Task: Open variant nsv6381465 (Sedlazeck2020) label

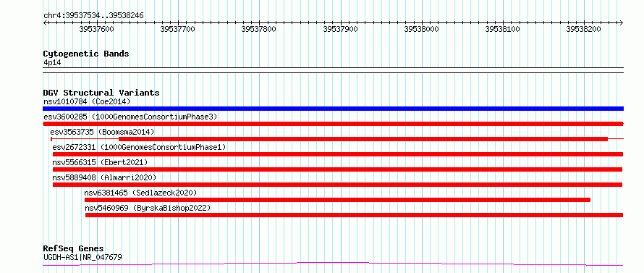Action: 140,193
